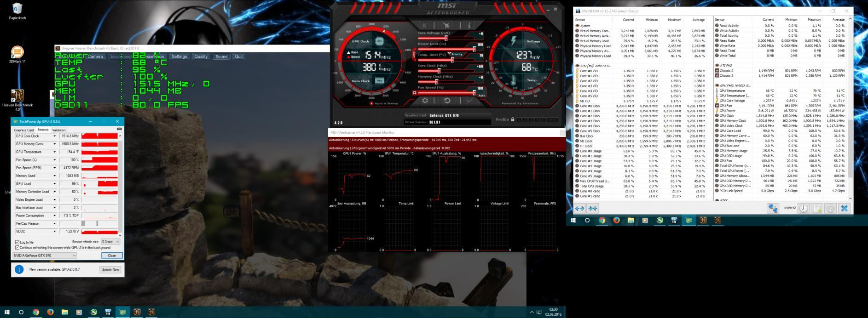Switch to GPU-Z Graphics Card tab
The width and height of the screenshot is (868, 318).
(x=24, y=130)
